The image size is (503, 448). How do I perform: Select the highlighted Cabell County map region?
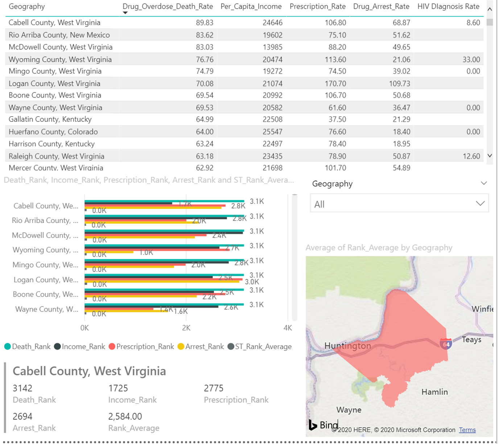403,344
